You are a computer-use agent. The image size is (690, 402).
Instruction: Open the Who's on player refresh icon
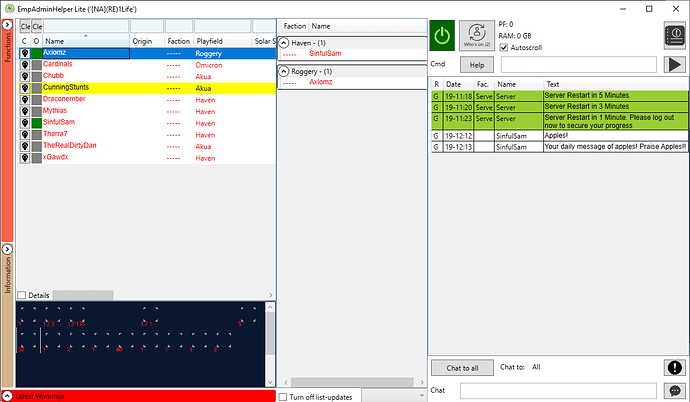pos(477,36)
